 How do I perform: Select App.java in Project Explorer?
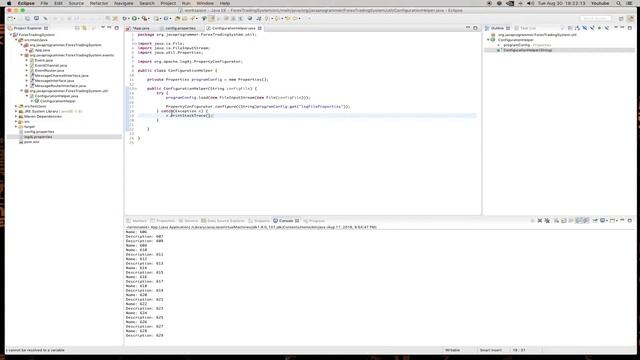click(42, 50)
